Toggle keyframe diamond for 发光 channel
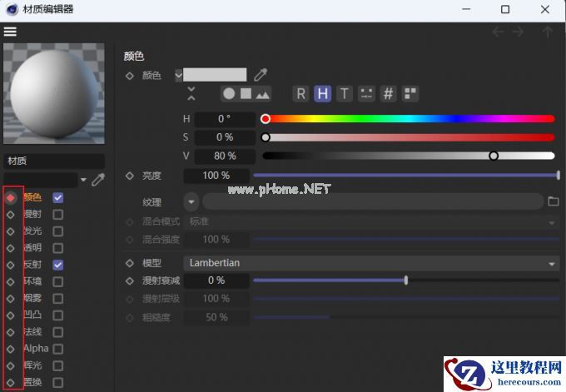 tap(11, 231)
